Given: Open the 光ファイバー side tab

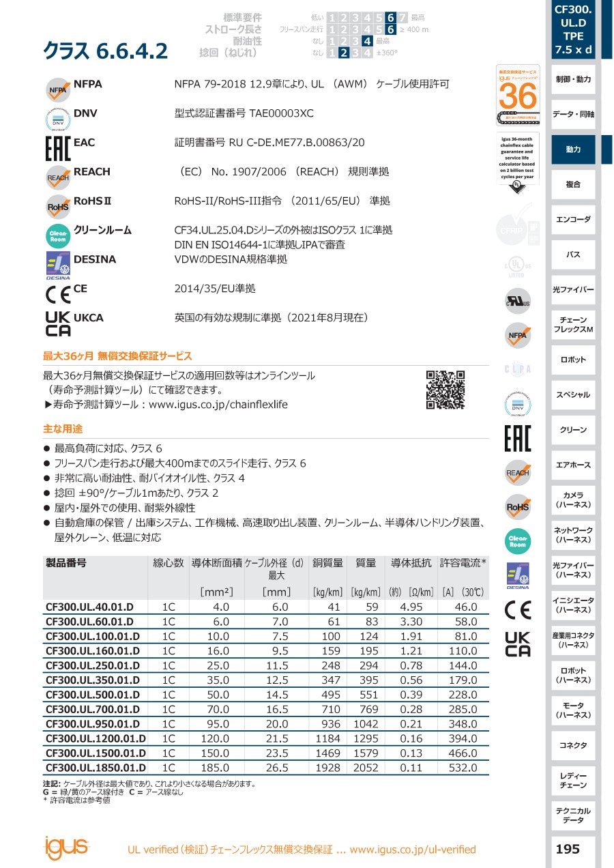Looking at the screenshot, I should click(573, 290).
